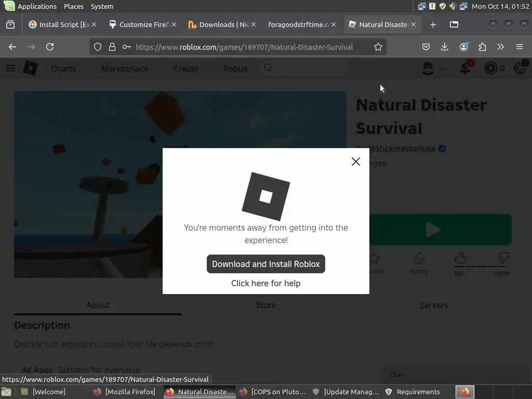Open the Click here for help link
The width and height of the screenshot is (532, 399).
pos(265,283)
